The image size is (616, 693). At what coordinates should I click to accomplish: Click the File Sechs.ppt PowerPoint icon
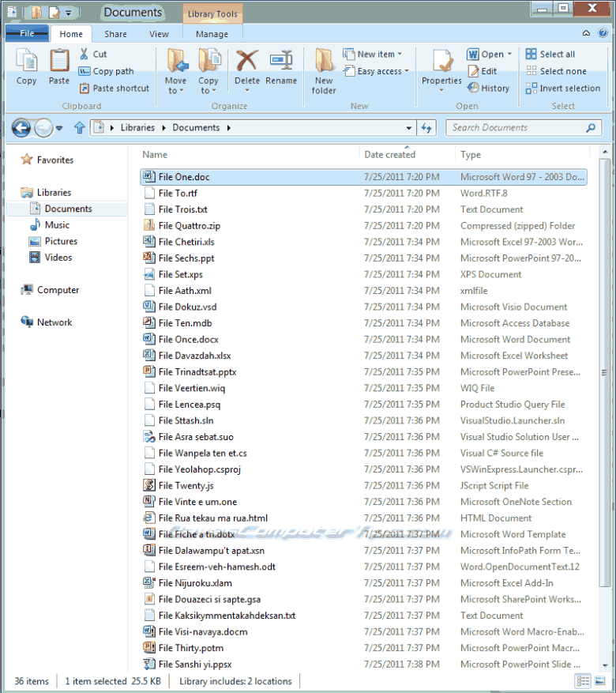click(x=149, y=258)
